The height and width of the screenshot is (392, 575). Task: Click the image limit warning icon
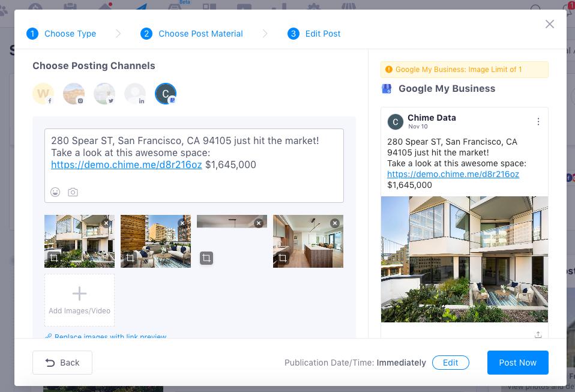click(389, 69)
